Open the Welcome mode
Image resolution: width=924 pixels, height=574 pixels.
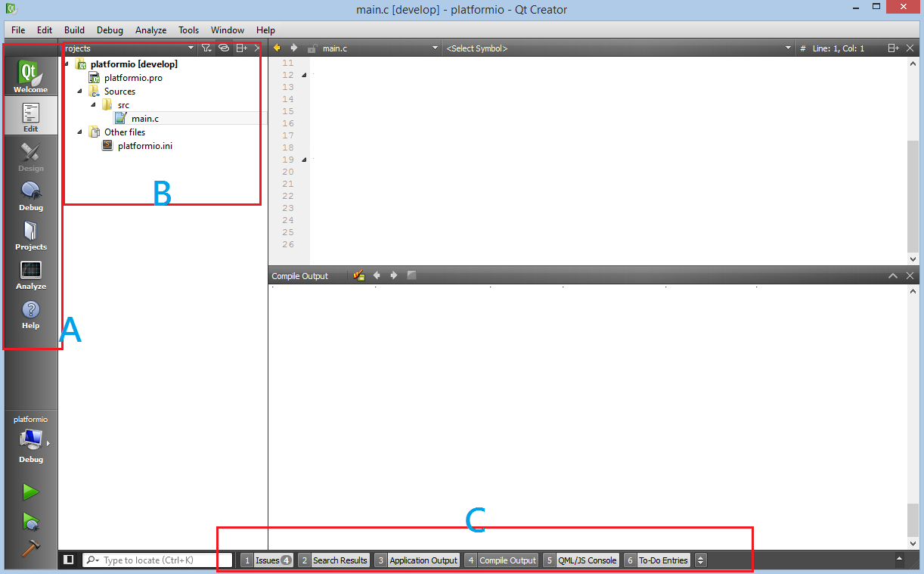(30, 76)
